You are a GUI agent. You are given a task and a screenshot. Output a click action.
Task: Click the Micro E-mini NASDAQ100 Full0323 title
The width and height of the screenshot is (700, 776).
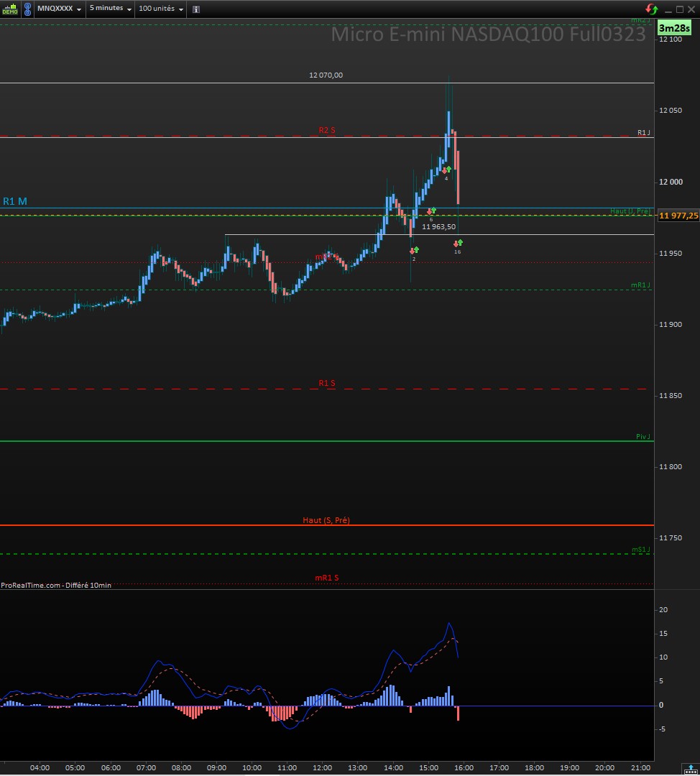coord(488,34)
